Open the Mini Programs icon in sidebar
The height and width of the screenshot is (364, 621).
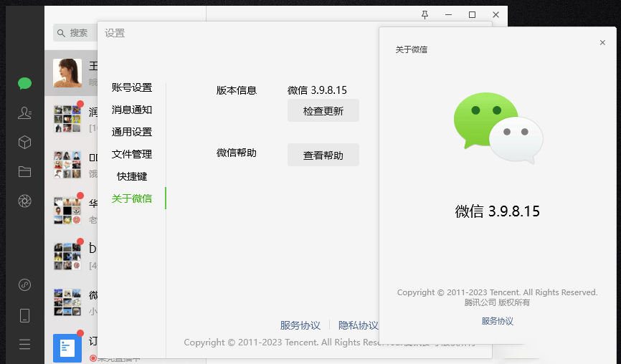click(24, 284)
